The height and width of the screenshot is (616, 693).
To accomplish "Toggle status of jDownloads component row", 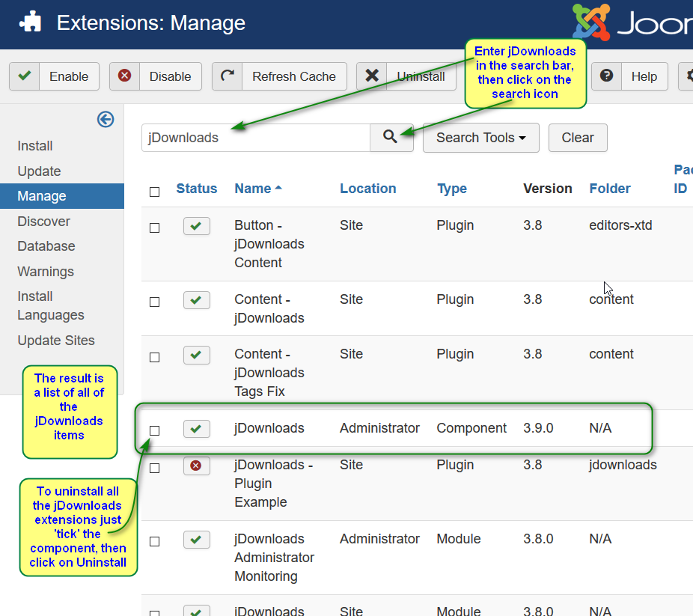I will click(x=196, y=429).
